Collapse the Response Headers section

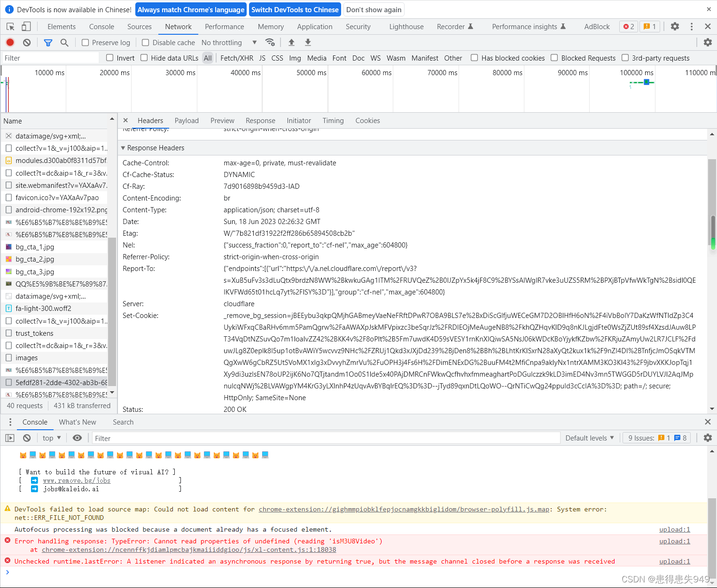click(123, 147)
